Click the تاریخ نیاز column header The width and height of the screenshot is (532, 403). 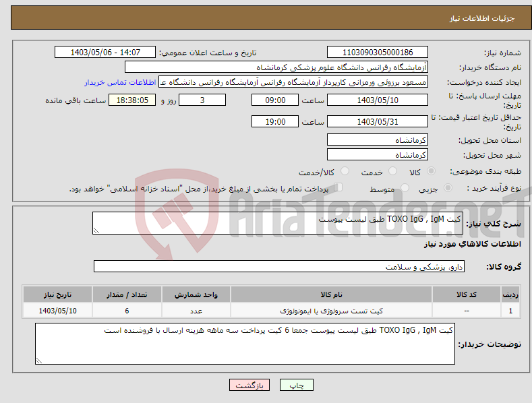(58, 294)
